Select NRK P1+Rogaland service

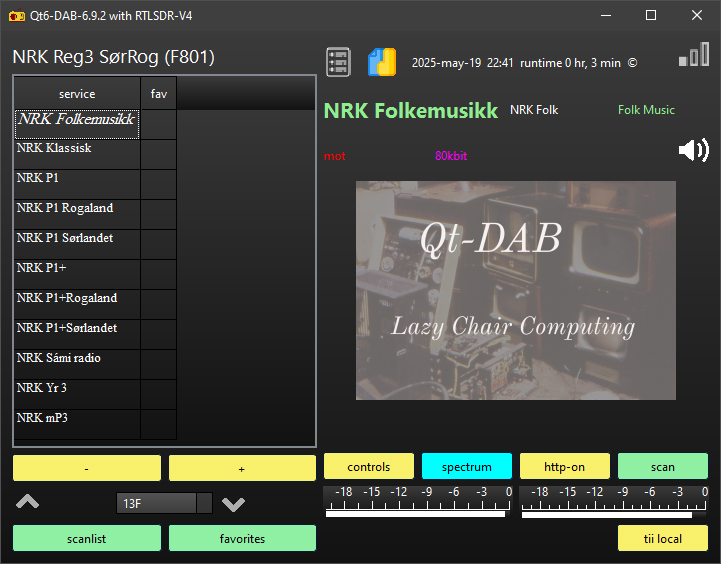click(x=77, y=304)
